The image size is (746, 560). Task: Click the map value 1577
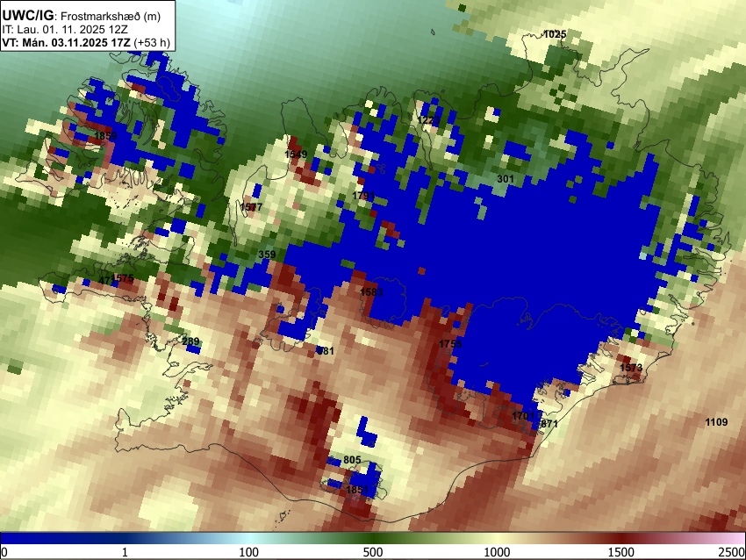pos(251,207)
